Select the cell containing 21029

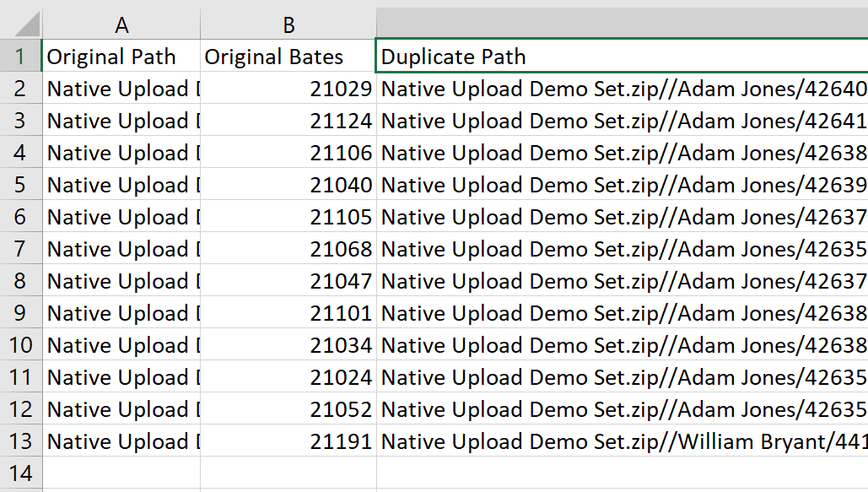pos(288,88)
